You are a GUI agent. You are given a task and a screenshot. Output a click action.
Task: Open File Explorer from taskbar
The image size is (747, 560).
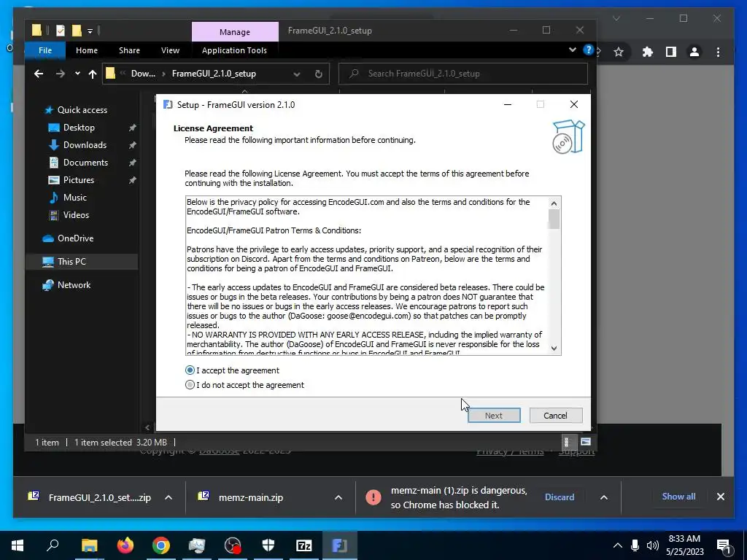[89, 545]
